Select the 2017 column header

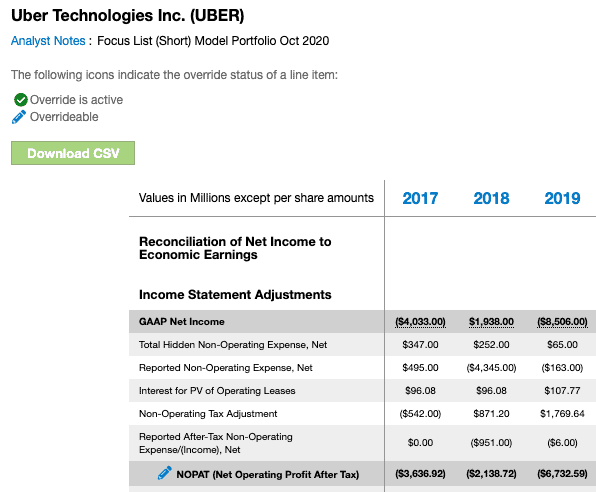tap(420, 198)
